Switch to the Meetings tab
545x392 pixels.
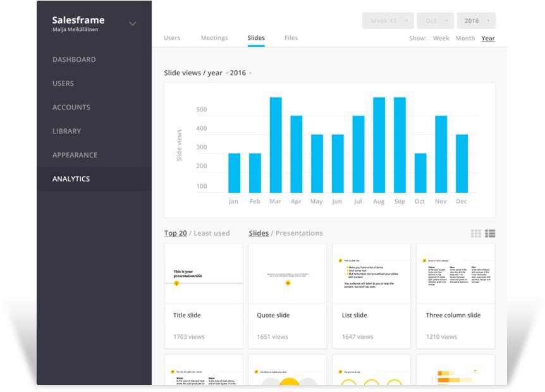[214, 38]
